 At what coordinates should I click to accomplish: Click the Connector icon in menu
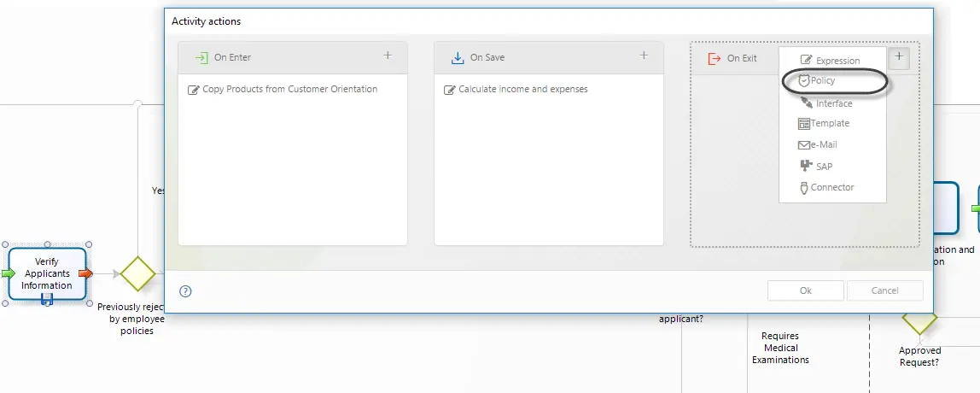[804, 188]
